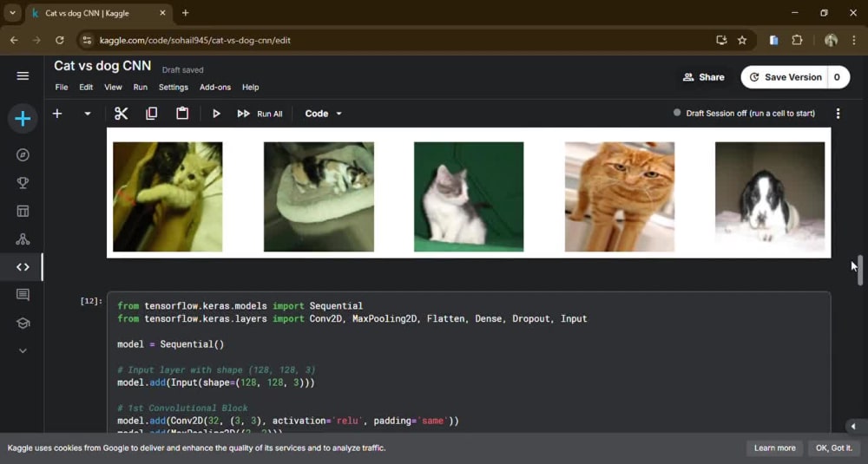
Task: Click the notebook vertical scrollbar thumb
Action: 860,270
